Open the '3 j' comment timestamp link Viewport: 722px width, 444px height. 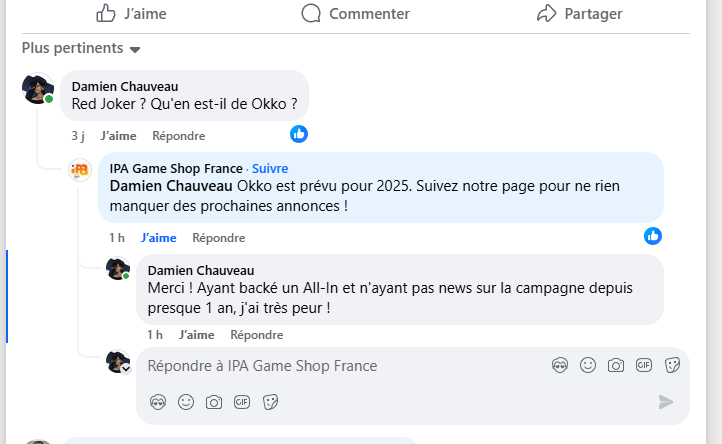click(78, 136)
